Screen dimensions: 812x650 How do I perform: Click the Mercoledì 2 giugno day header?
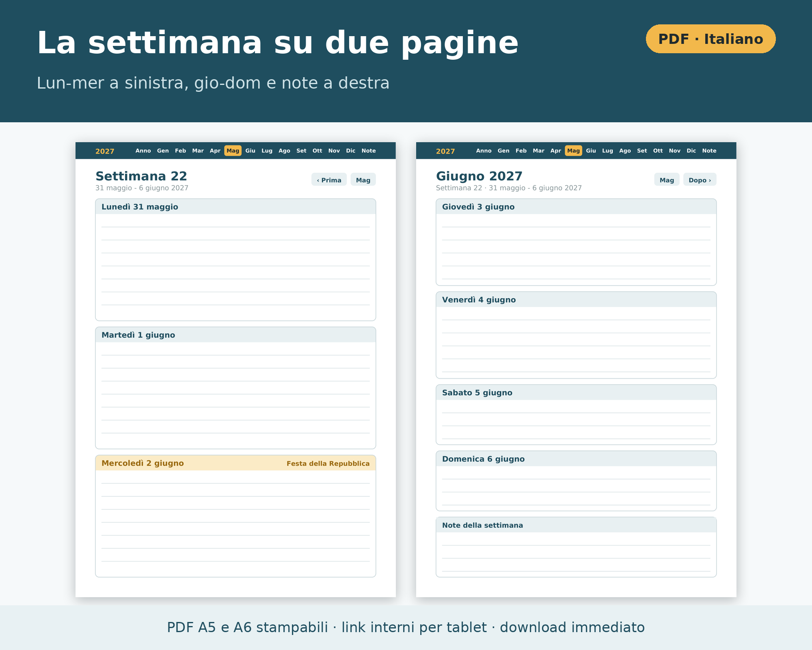click(x=235, y=463)
